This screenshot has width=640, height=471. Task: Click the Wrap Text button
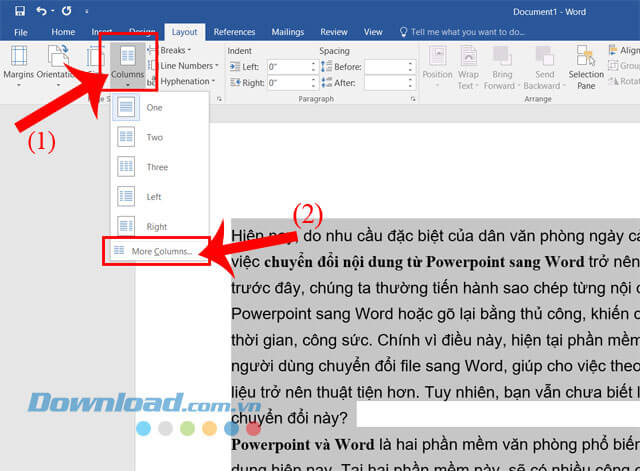(468, 67)
